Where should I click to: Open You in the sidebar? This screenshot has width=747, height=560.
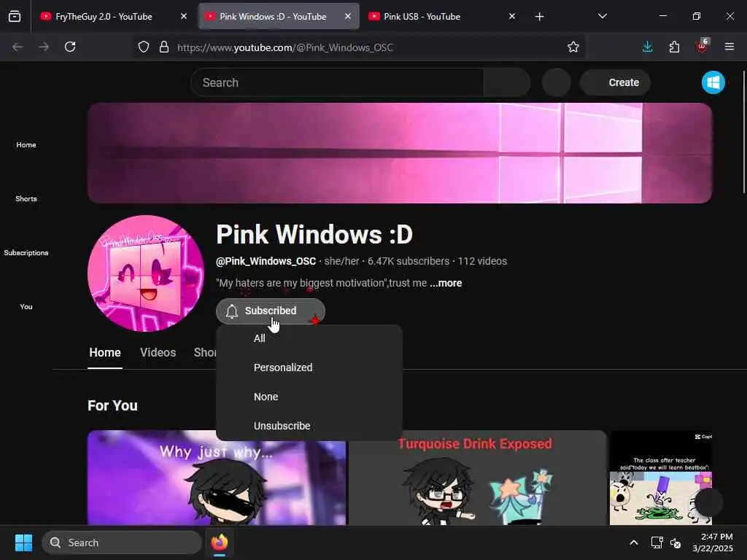pos(26,307)
